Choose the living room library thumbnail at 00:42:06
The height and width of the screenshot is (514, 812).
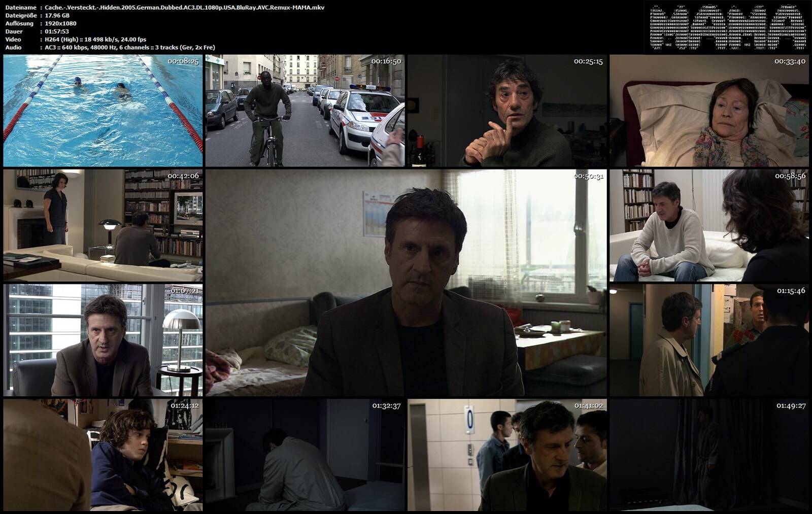(103, 225)
